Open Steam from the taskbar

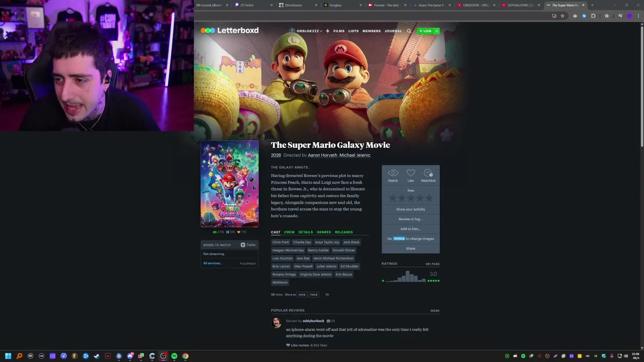(97, 356)
